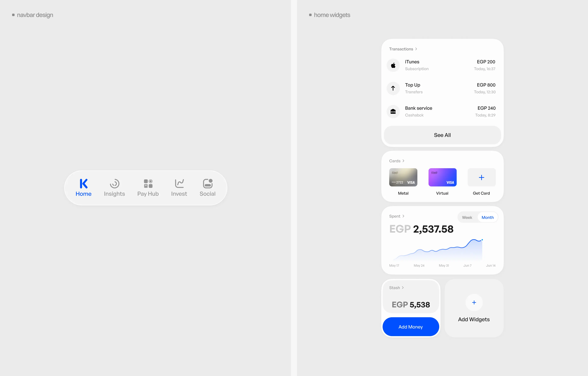Click the upward arrow icon on Top Up

point(393,88)
